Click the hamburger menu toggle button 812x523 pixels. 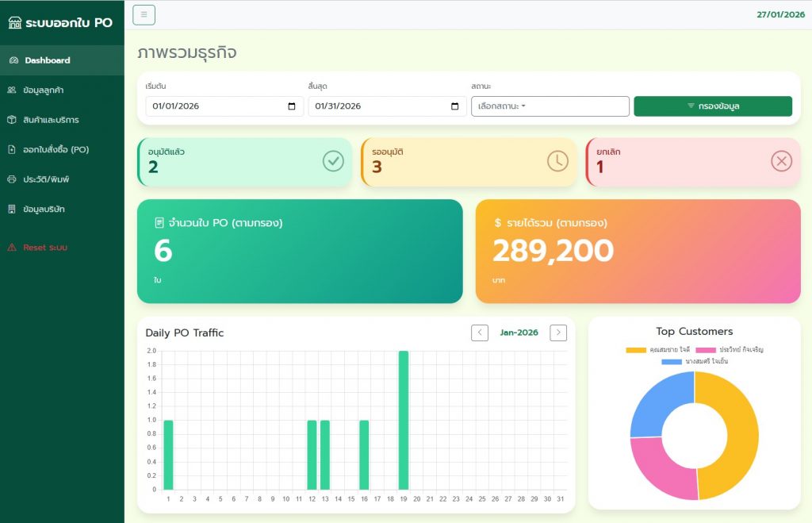click(x=144, y=14)
